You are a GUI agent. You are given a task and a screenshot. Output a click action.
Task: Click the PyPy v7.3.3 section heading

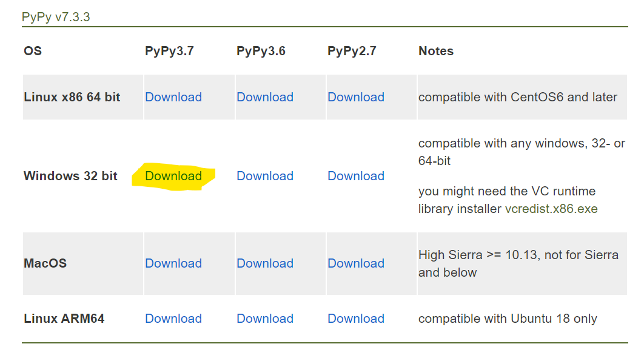[x=56, y=17]
